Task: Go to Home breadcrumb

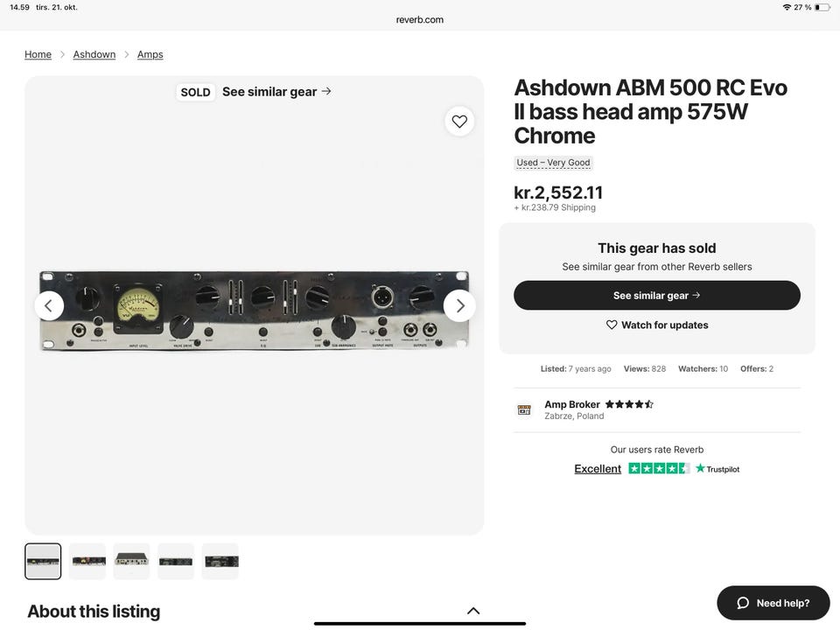Action: (x=38, y=54)
